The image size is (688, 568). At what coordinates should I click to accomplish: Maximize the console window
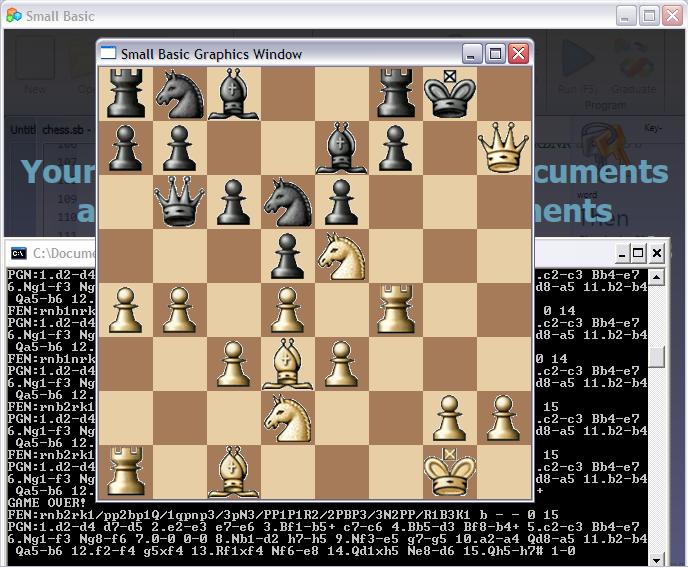638,253
